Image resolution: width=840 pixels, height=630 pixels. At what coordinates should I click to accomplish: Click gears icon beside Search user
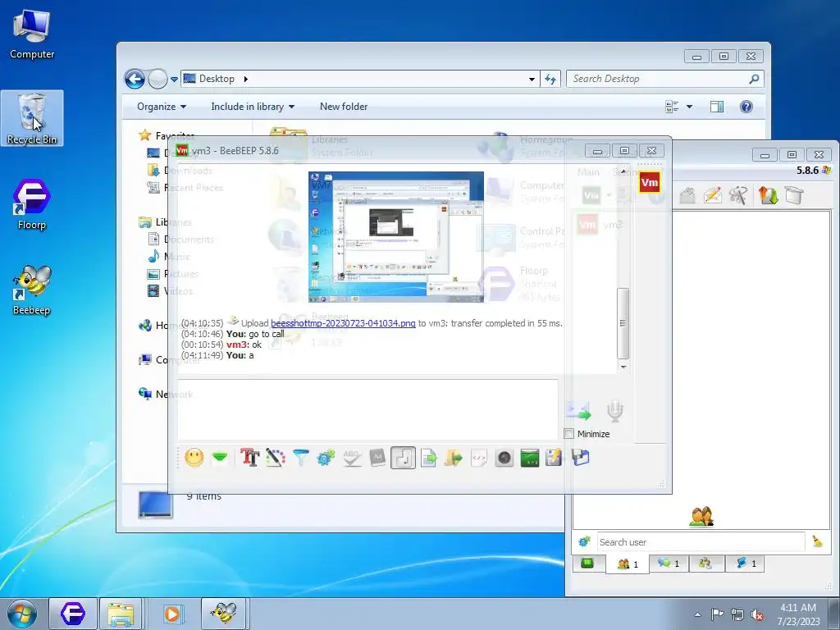click(x=584, y=541)
